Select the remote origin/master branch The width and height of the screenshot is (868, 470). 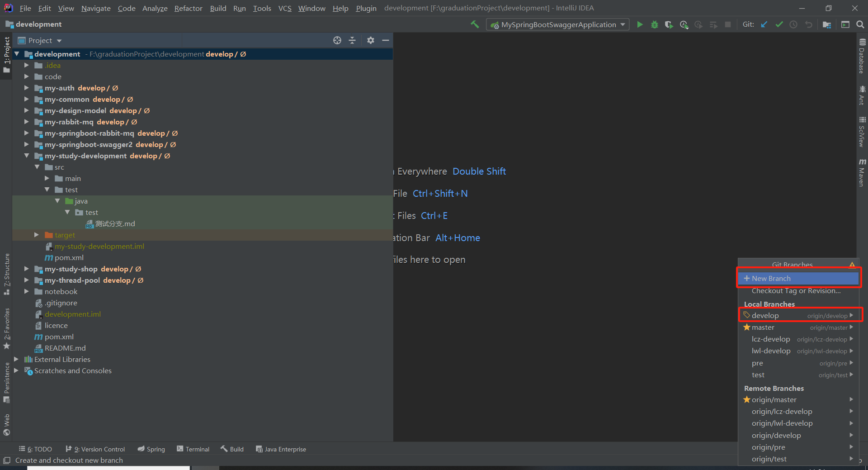(x=798, y=399)
